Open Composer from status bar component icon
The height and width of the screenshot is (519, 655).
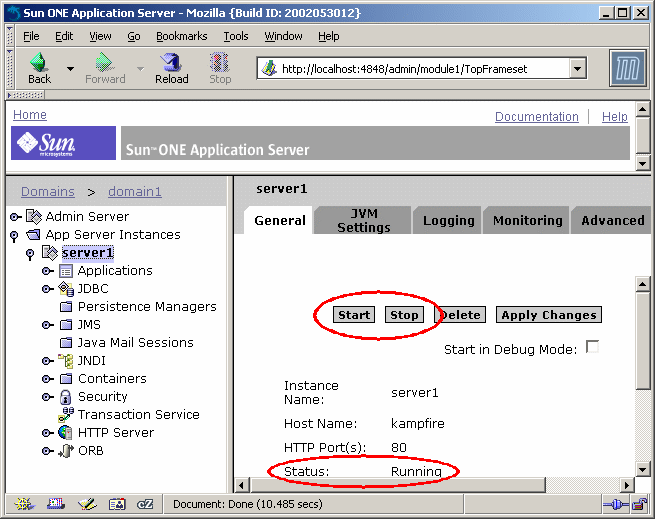point(87,504)
